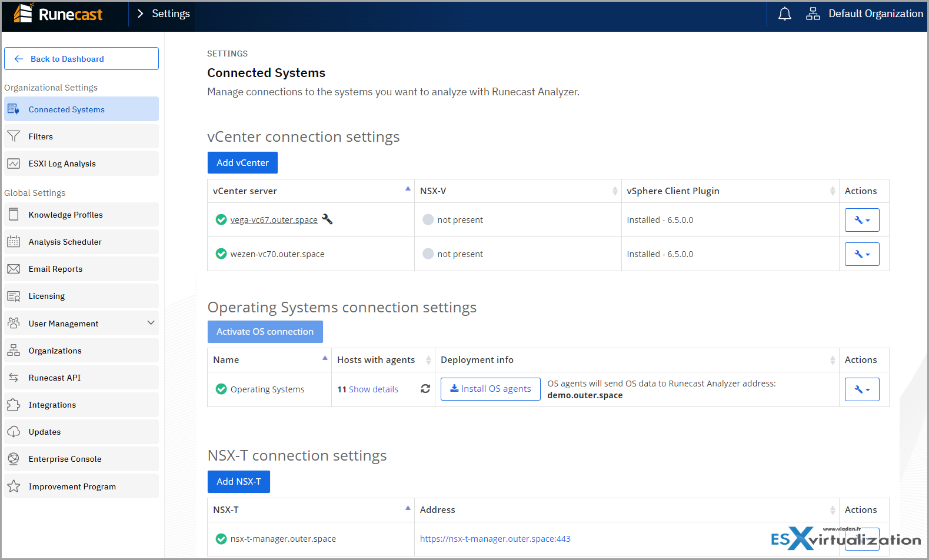The width and height of the screenshot is (929, 560).
Task: Open ESXi Log Analysis settings
Action: point(81,164)
